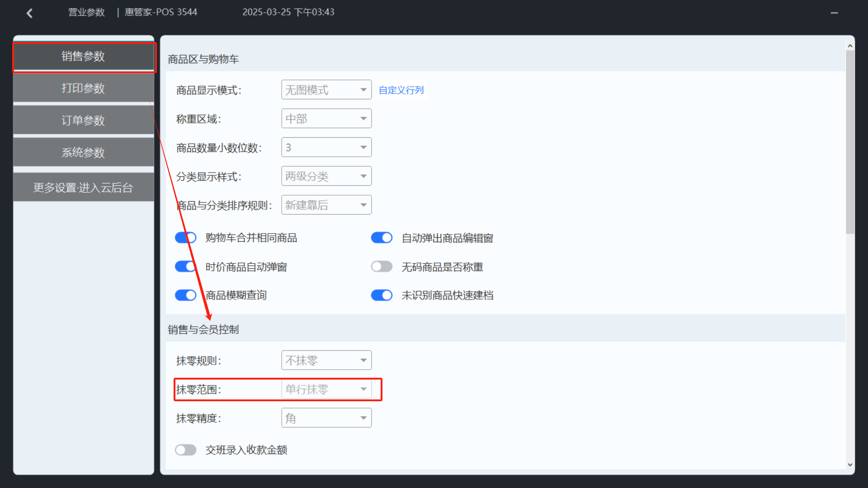The image size is (868, 488).
Task: Open the 抹零规则 dropdown
Action: [326, 361]
